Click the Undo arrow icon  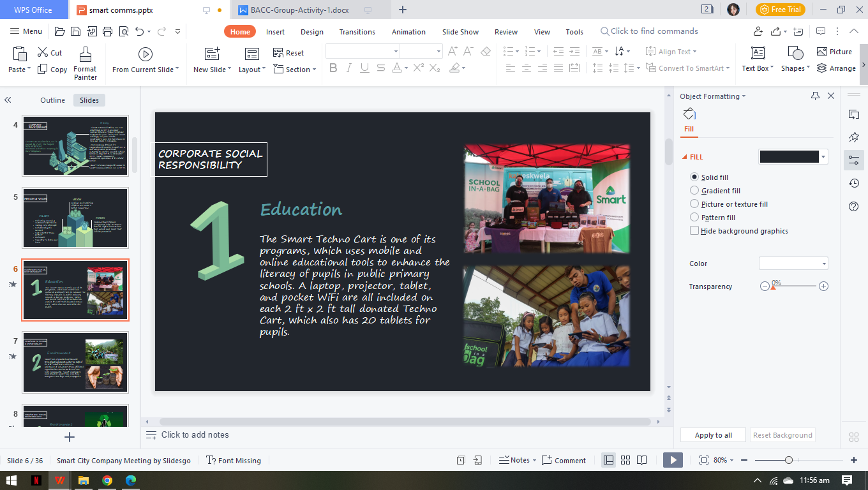click(139, 31)
